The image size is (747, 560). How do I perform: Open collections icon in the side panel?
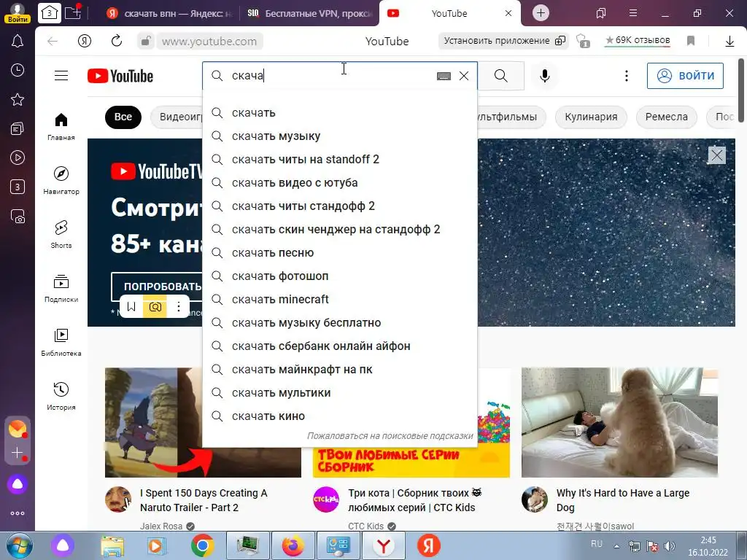[x=18, y=128]
